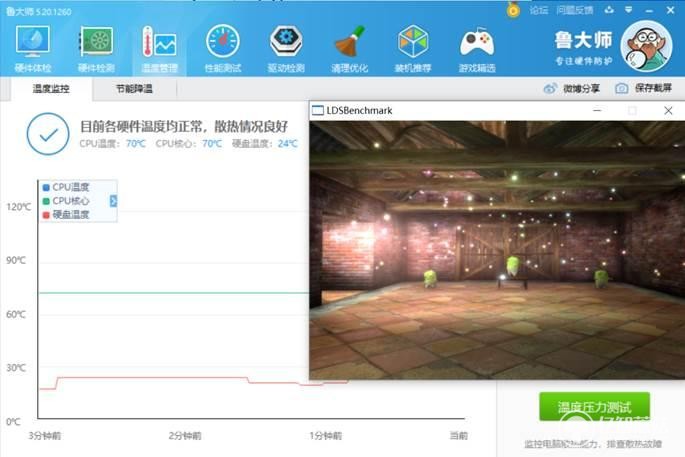Click the CPU温度 70℃ value
685x457 pixels.
(136, 143)
